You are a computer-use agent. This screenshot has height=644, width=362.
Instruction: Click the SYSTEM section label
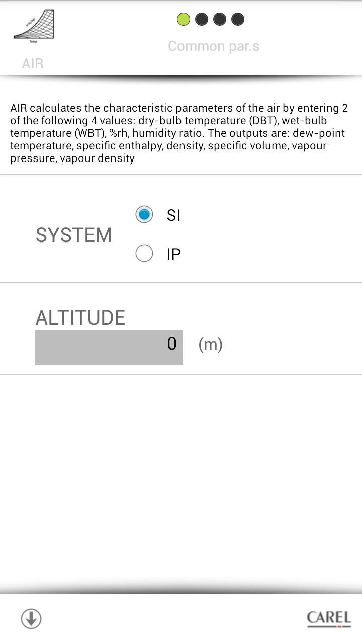point(74,235)
